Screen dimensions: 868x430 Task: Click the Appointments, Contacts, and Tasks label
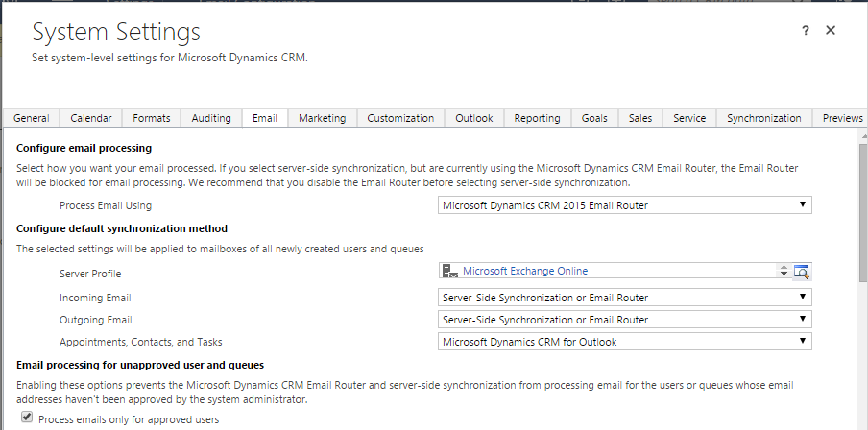pos(140,342)
